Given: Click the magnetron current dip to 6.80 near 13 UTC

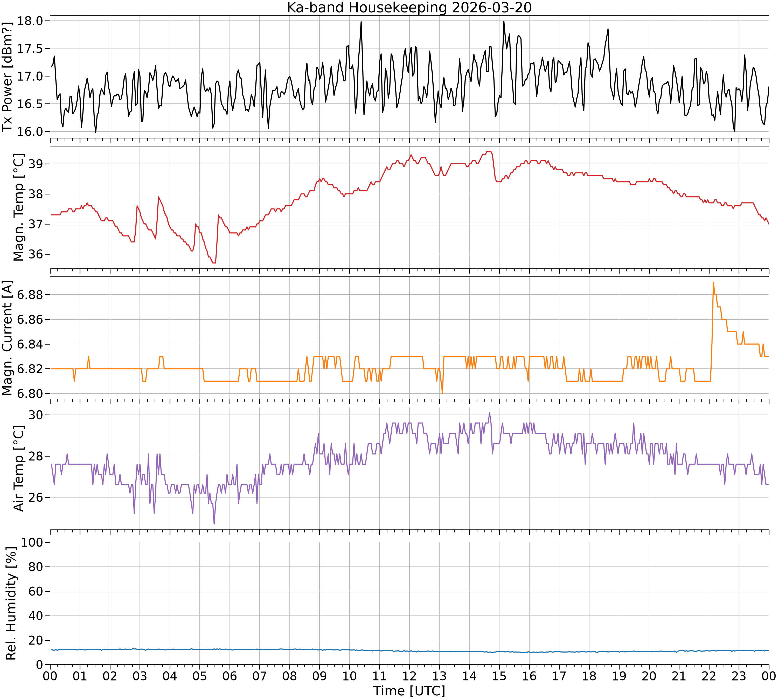Looking at the screenshot, I should tap(442, 393).
